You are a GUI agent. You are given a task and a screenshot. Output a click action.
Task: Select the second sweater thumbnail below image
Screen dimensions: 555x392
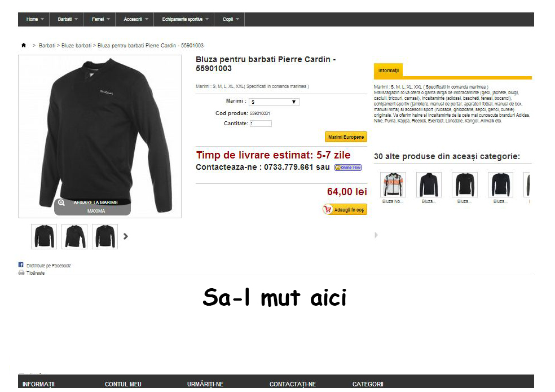74,236
